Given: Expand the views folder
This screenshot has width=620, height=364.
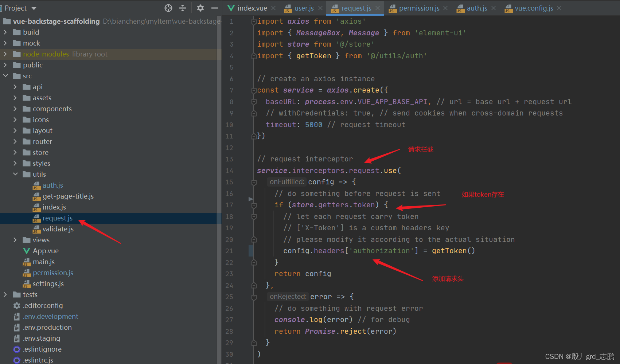Looking at the screenshot, I should tap(15, 240).
